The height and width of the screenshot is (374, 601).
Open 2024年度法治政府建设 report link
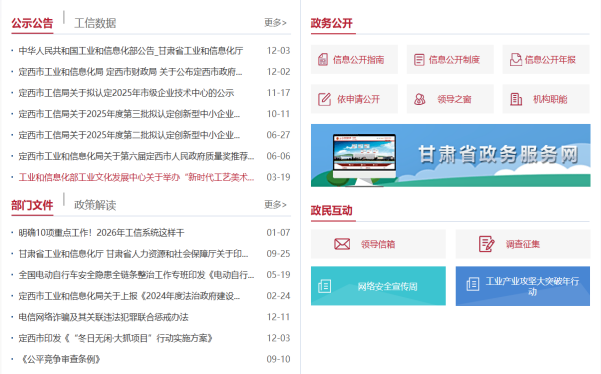129,296
